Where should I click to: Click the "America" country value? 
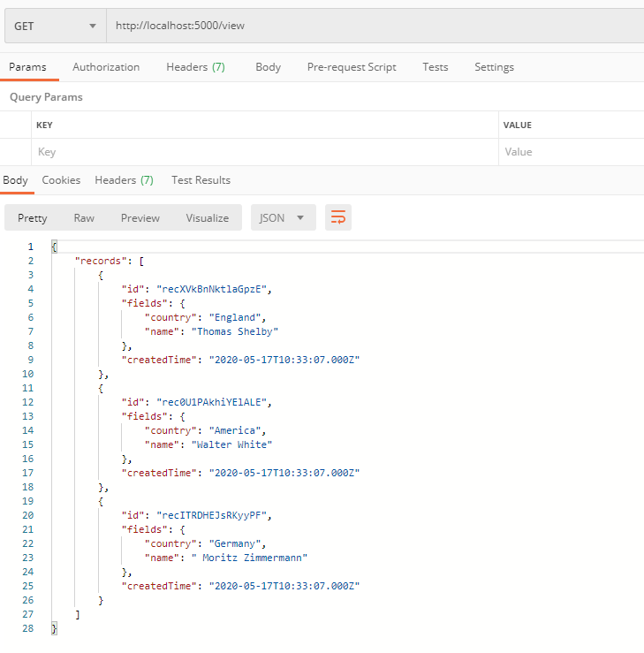tap(235, 430)
